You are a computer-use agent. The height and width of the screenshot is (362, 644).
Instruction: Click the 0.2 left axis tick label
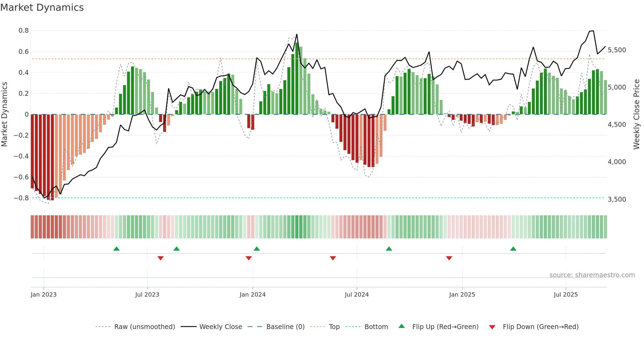[x=24, y=93]
